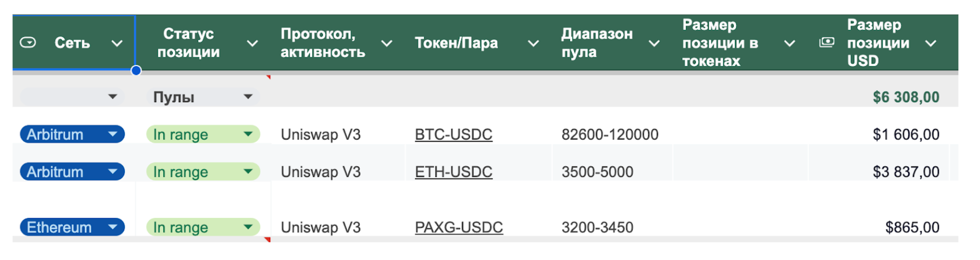
Task: Follow the BTC-USDC link
Action: tap(453, 134)
